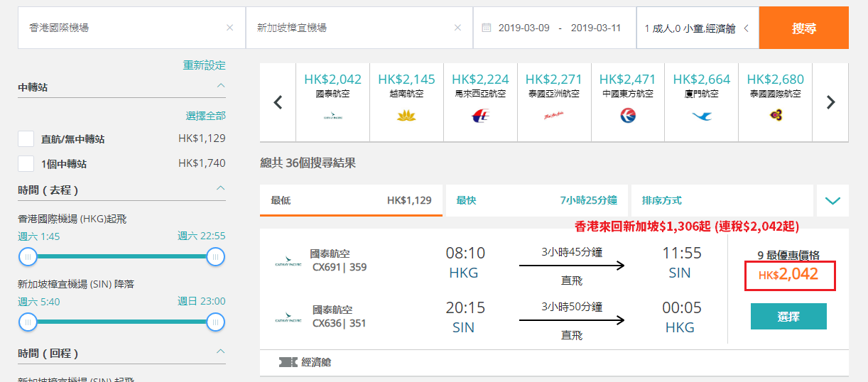Click 重新設定 to reset filters
Viewport: 868px width, 382px height.
(x=205, y=65)
